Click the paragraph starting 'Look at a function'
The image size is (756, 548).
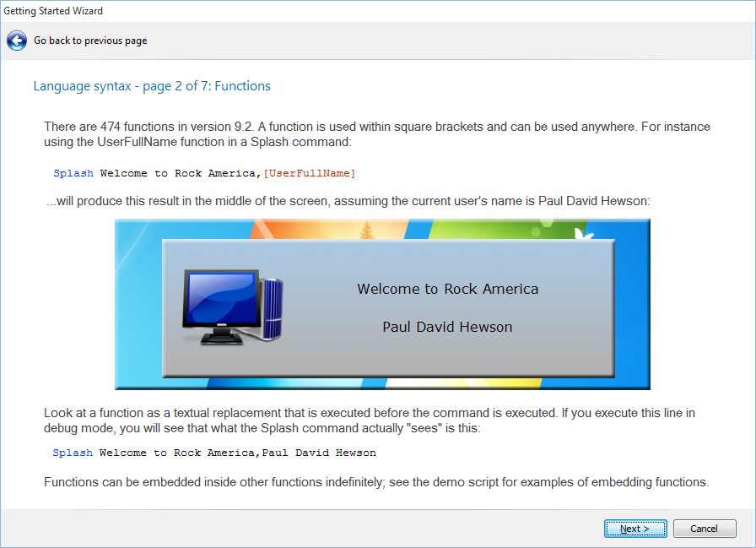point(369,420)
